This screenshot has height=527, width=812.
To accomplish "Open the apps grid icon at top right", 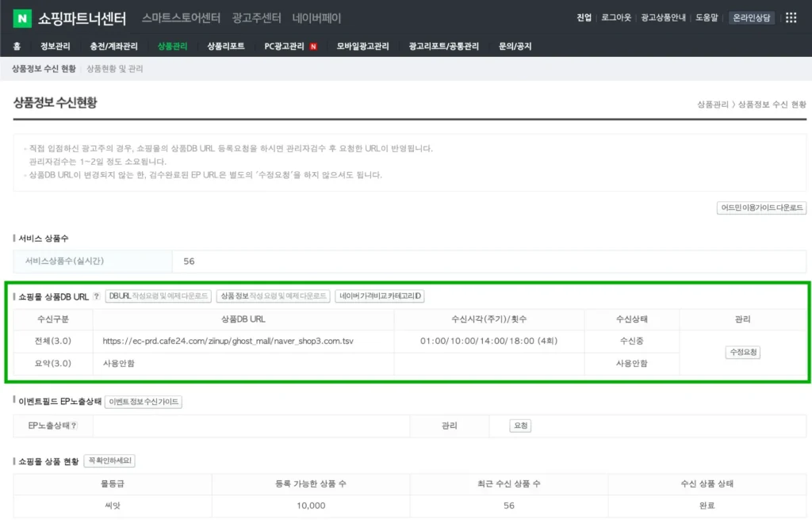I will (x=791, y=17).
